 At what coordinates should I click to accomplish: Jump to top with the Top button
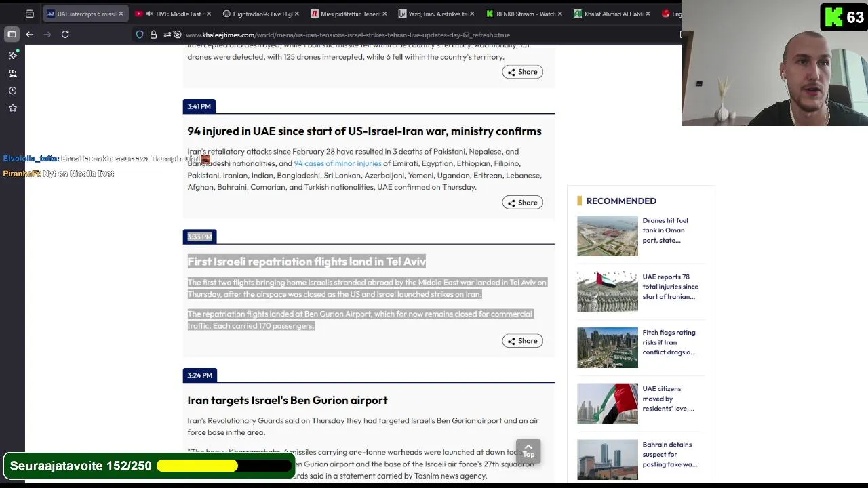[528, 450]
